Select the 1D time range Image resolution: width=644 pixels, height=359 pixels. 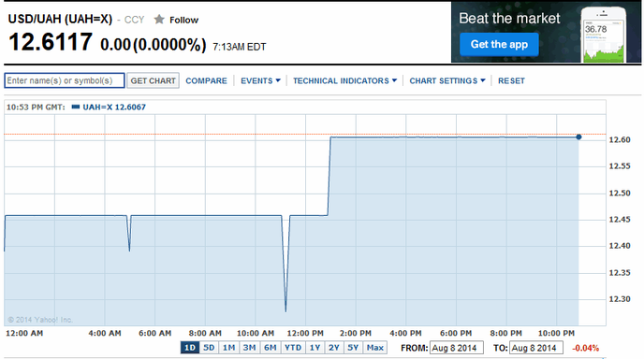(190, 348)
